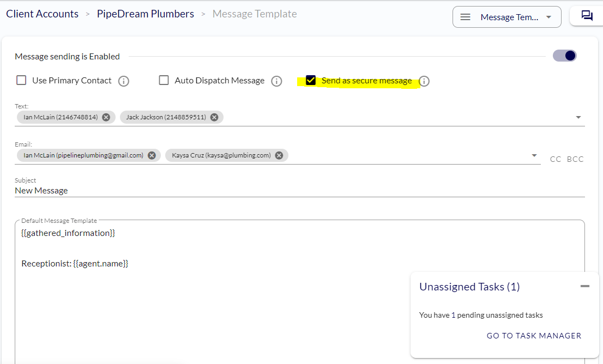Navigate to Client Accounts breadcrumb
603x364 pixels.
pos(42,14)
